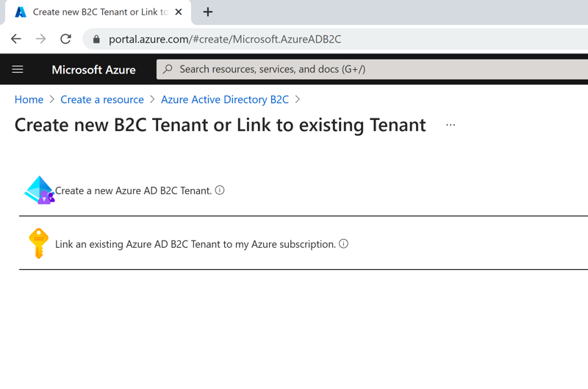Show info for Link an existing Azure AD B2C Tenant
588x389 pixels.
(x=343, y=244)
